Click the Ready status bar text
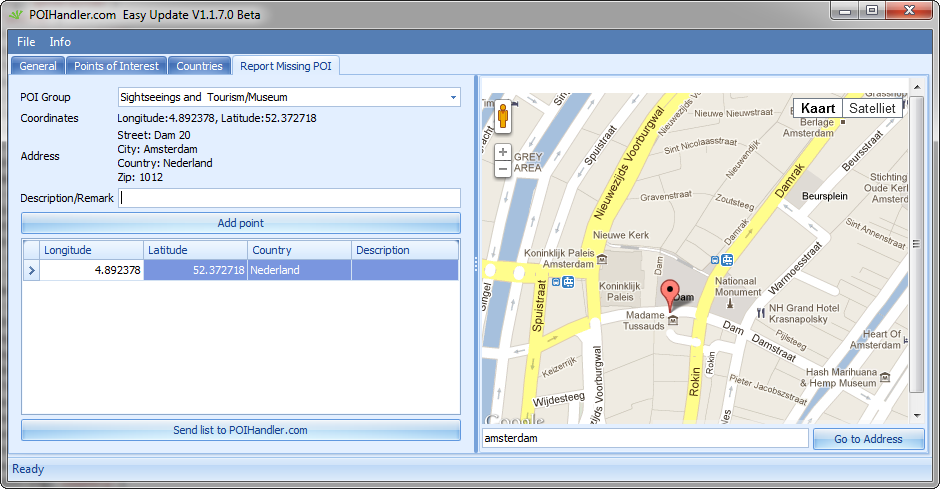Viewport: 940px width, 489px height. click(28, 469)
